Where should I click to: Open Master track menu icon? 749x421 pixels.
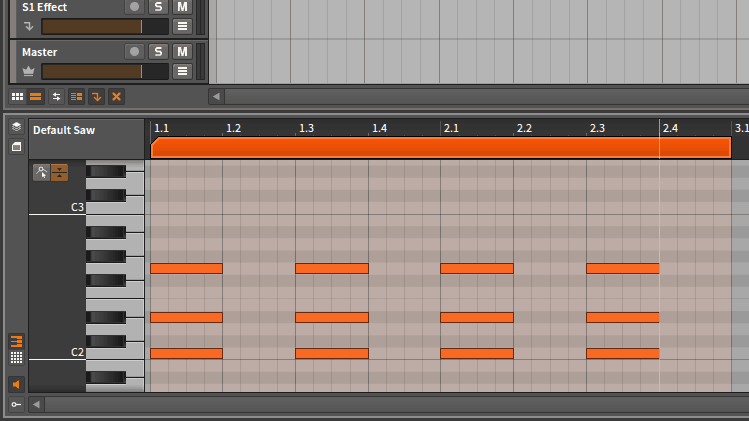(x=182, y=72)
